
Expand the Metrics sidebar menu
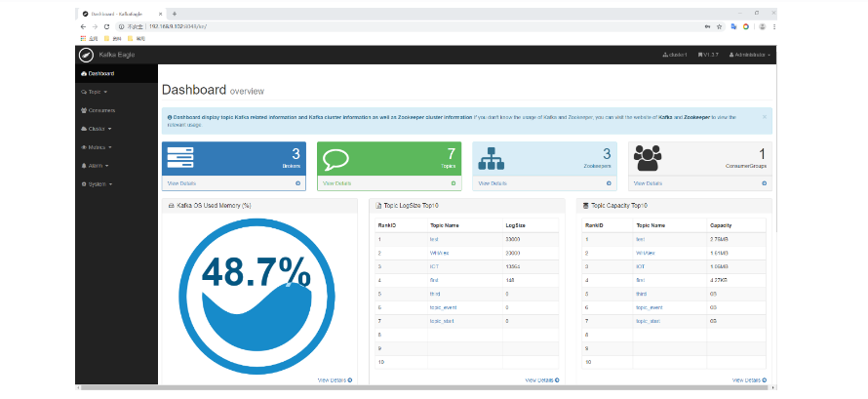point(97,147)
